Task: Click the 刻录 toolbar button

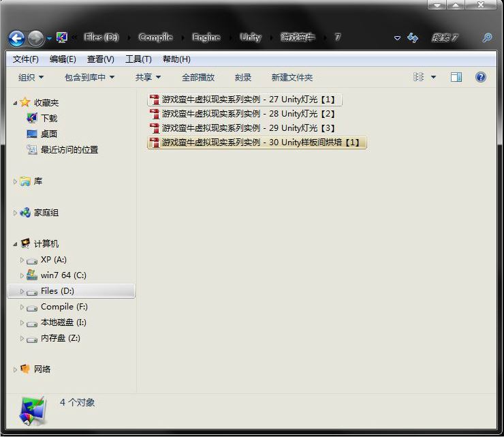Action: tap(243, 77)
